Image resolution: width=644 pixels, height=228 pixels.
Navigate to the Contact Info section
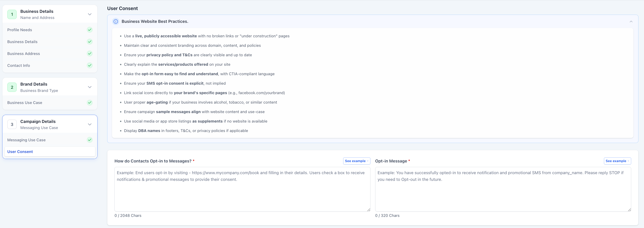pos(18,65)
